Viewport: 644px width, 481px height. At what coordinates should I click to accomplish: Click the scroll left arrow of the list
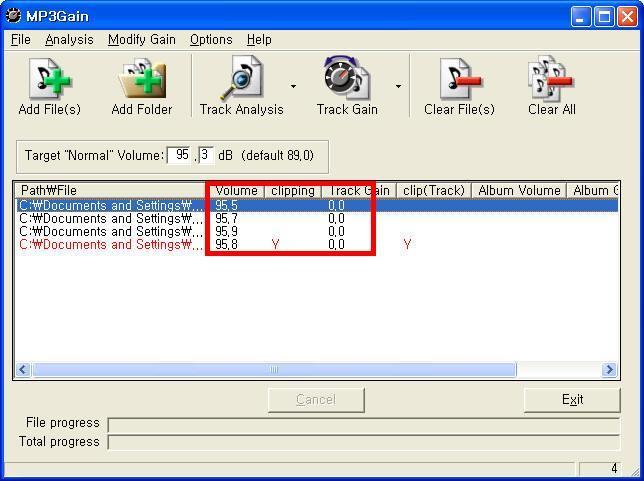coord(23,369)
